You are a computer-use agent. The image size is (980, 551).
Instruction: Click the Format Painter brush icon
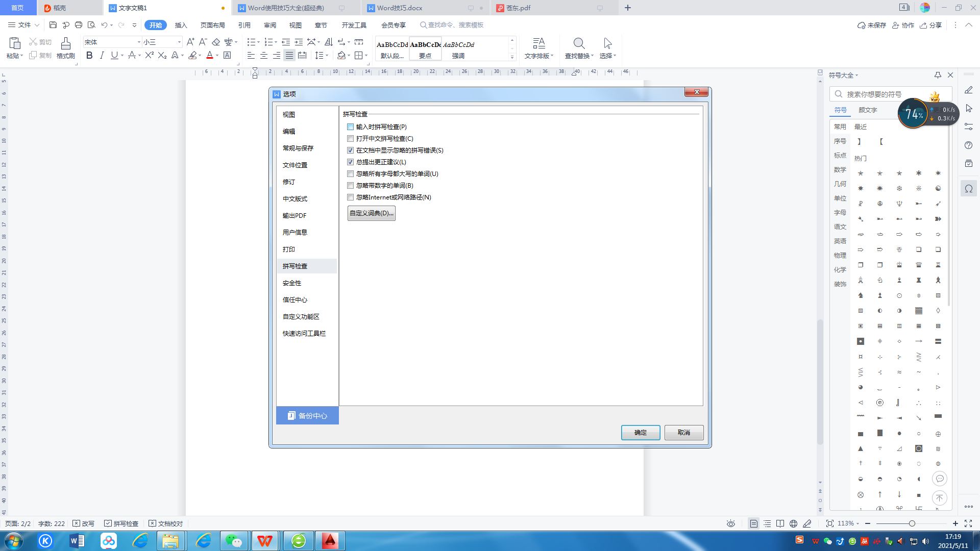65,43
